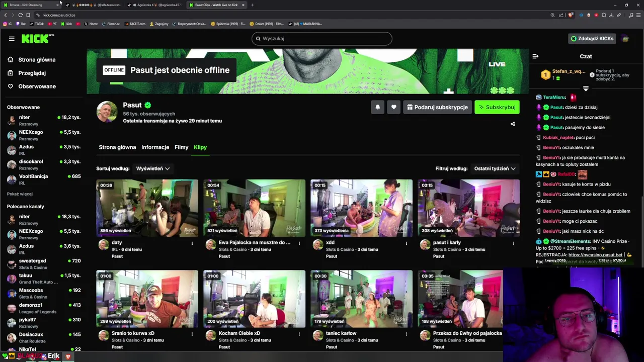Click the share icon below Subskrybuj
Image resolution: width=644 pixels, height=362 pixels.
click(513, 124)
